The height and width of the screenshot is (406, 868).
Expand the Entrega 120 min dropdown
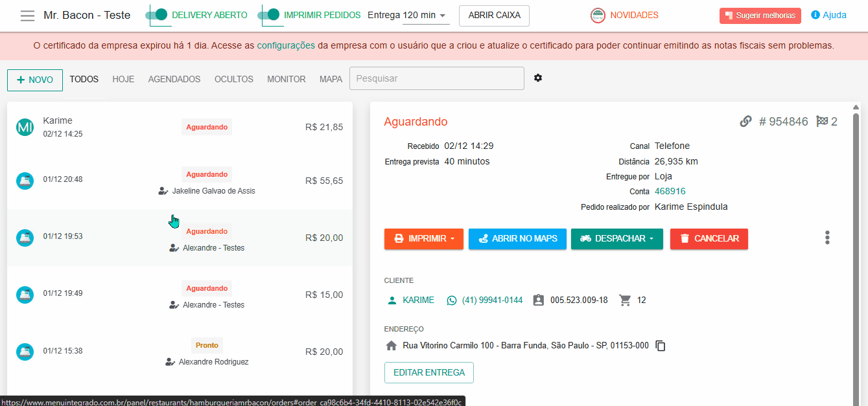coord(426,16)
